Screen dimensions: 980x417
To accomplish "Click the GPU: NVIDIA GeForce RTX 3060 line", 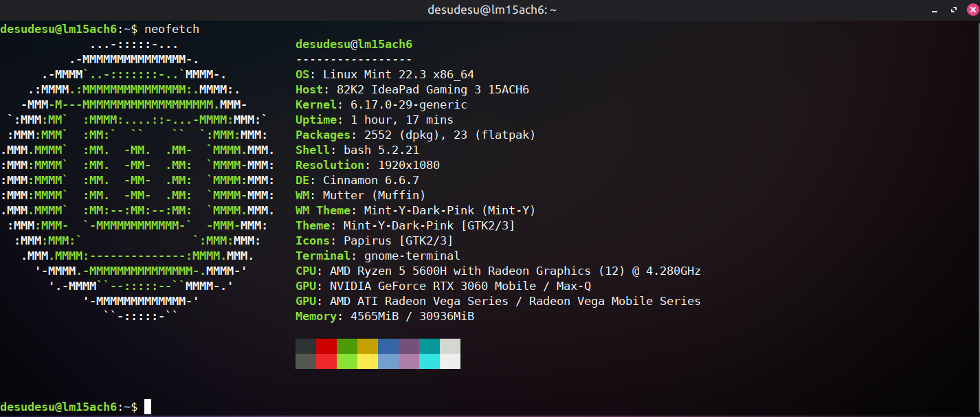I will (x=443, y=286).
